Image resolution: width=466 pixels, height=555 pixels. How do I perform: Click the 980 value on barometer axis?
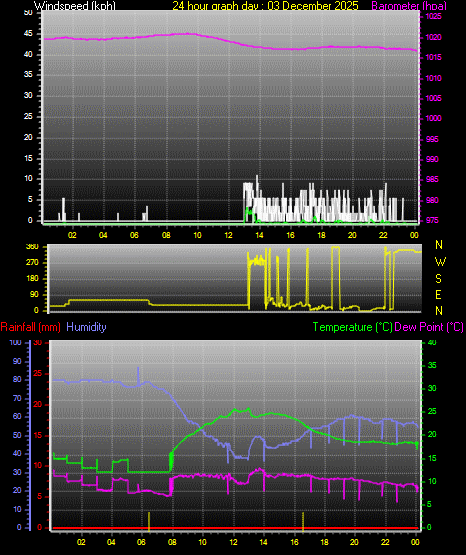pos(432,200)
